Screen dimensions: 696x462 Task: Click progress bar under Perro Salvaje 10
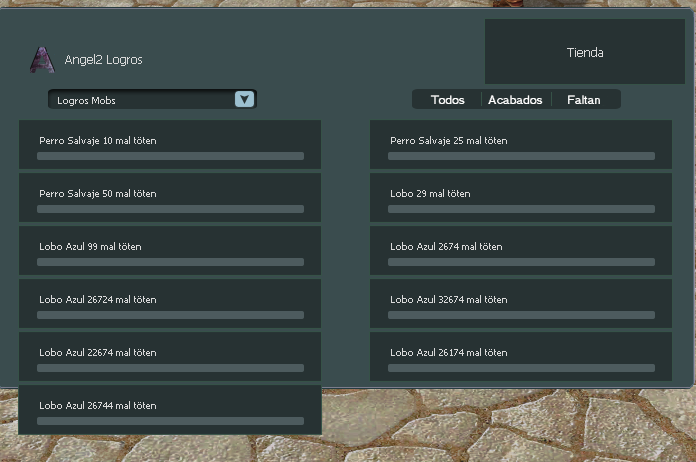(170, 156)
